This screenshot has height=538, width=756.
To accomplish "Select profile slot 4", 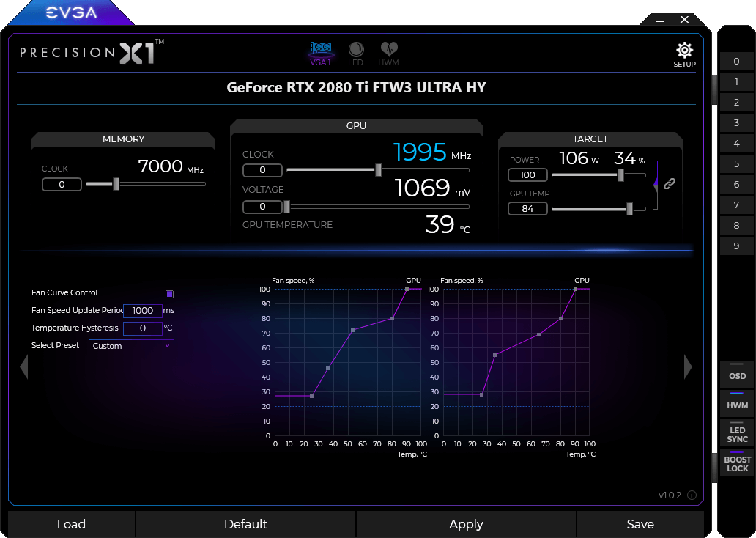I will [736, 144].
